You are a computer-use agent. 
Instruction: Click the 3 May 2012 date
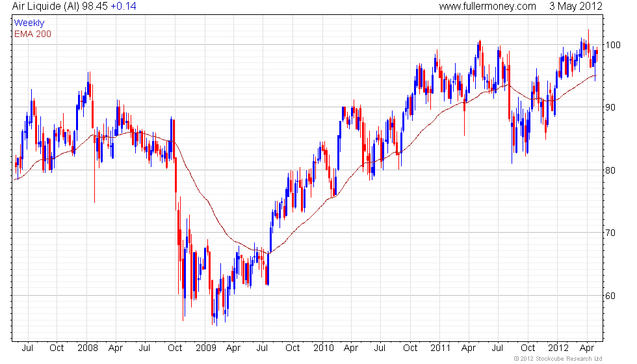576,6
